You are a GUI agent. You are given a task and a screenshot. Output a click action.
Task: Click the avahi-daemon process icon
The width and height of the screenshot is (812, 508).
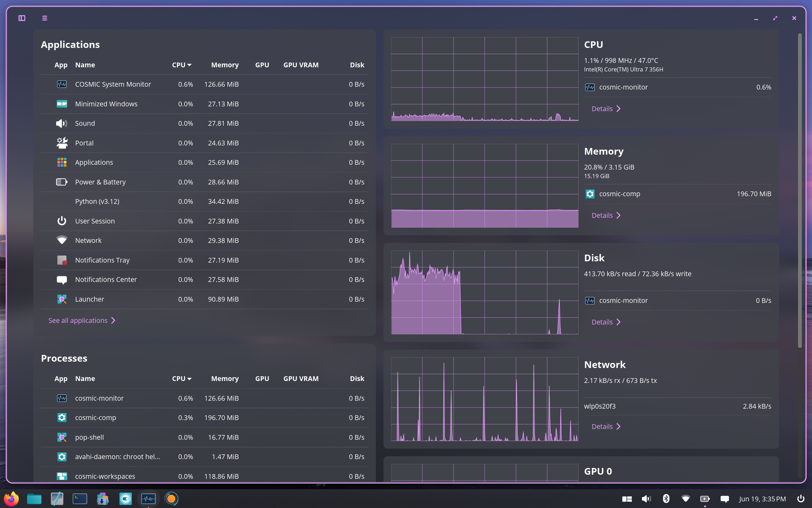[x=62, y=457]
